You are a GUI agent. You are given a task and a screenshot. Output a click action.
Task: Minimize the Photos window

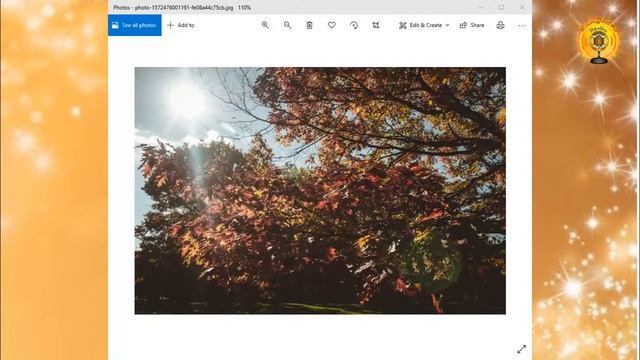pos(480,7)
